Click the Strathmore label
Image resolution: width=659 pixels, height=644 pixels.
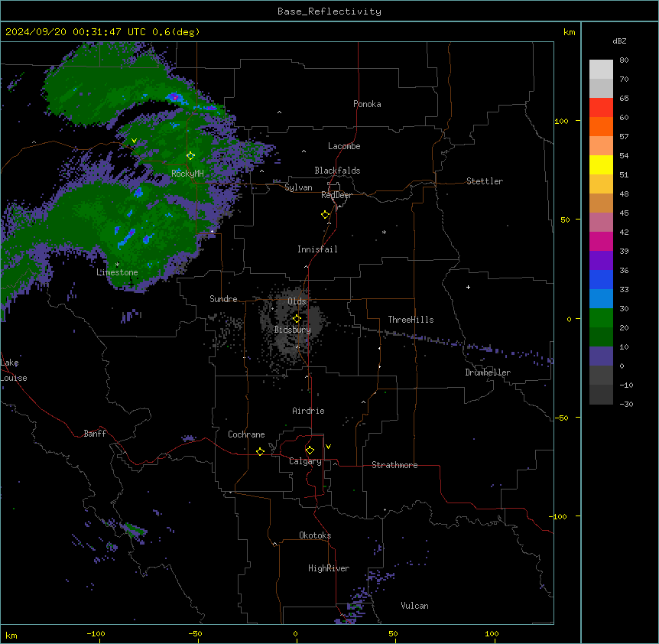click(x=394, y=465)
